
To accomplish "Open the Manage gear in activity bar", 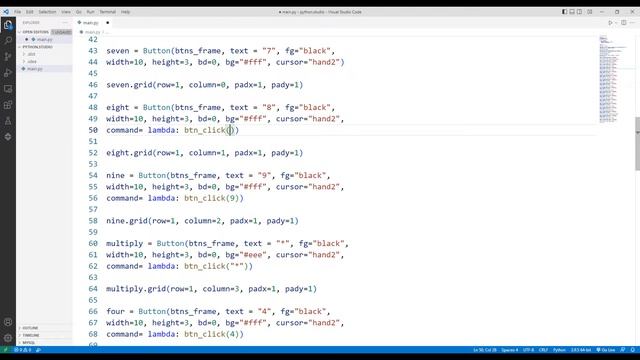I will coord(8,338).
